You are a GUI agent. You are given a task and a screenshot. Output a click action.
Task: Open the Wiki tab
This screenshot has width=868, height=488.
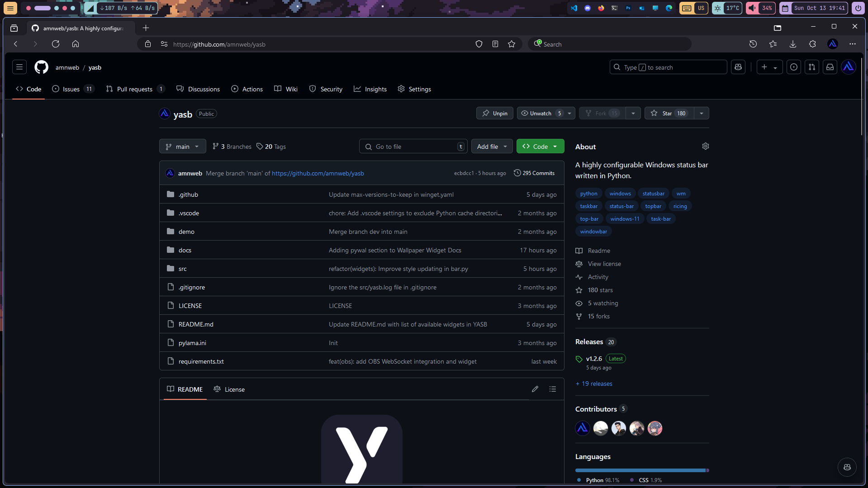click(286, 89)
